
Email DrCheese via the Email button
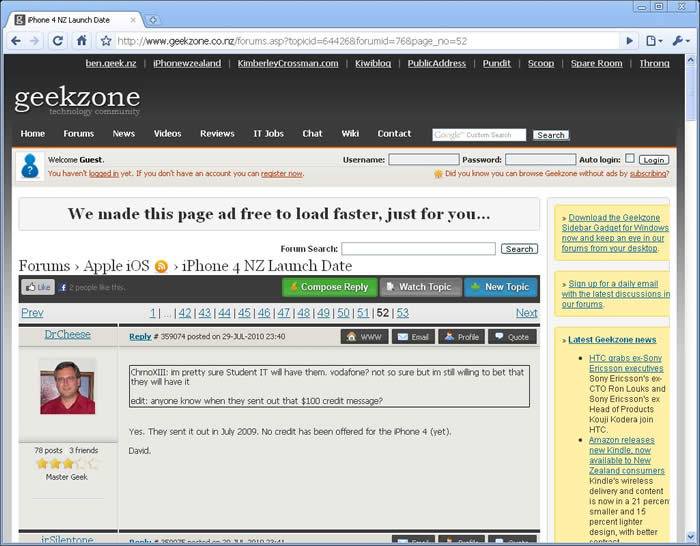pos(413,337)
